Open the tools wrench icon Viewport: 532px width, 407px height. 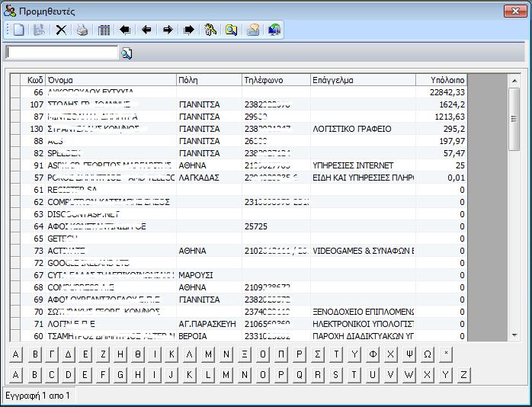210,30
